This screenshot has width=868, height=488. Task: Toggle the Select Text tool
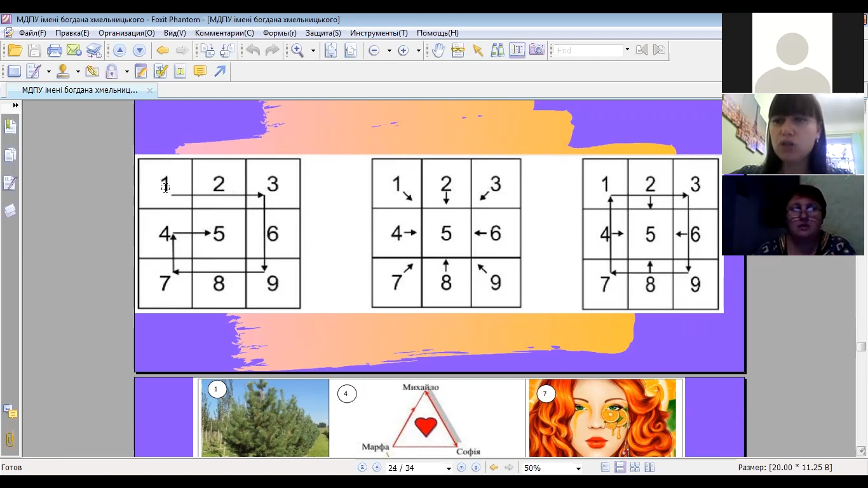tap(517, 51)
